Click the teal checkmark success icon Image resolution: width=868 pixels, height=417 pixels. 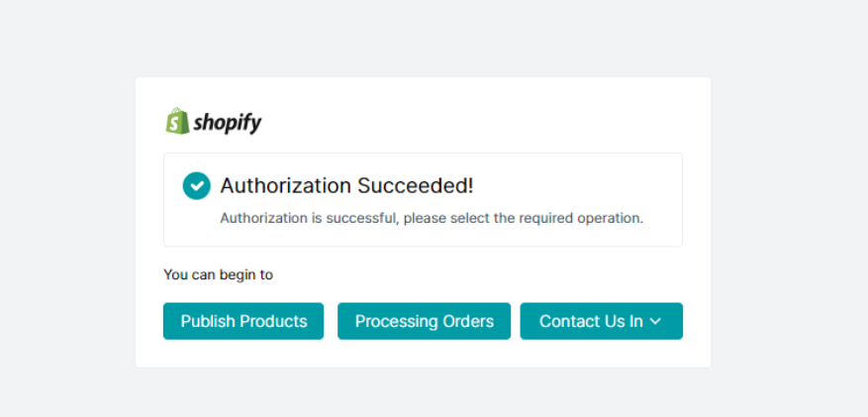click(196, 185)
